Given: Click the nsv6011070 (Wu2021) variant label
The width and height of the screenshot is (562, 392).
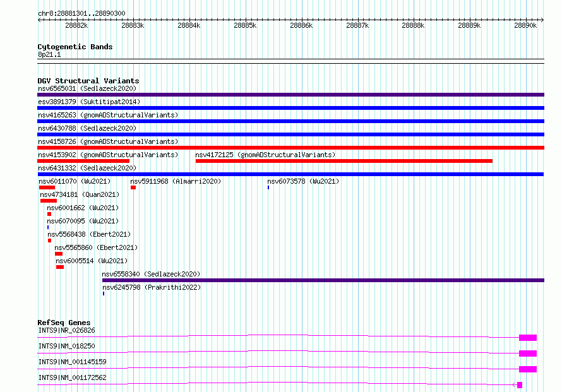Looking at the screenshot, I should click(75, 181).
